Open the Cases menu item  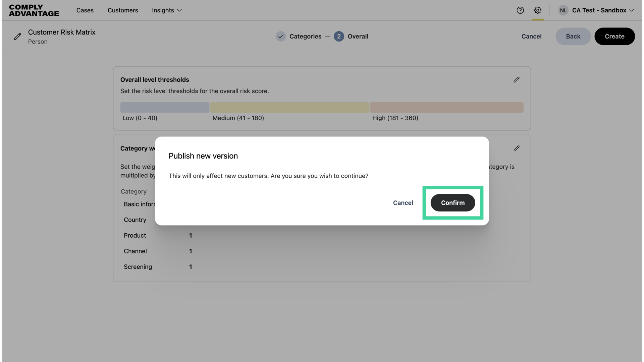click(x=85, y=10)
